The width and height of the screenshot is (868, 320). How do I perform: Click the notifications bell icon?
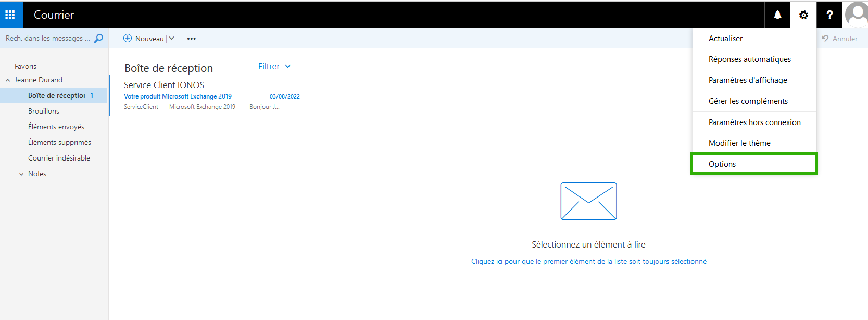click(777, 15)
